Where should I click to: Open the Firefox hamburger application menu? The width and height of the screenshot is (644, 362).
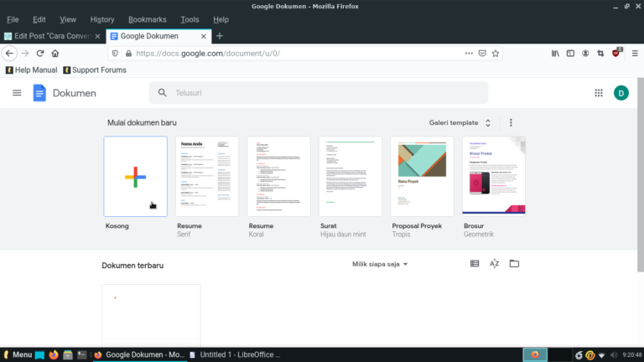[635, 54]
